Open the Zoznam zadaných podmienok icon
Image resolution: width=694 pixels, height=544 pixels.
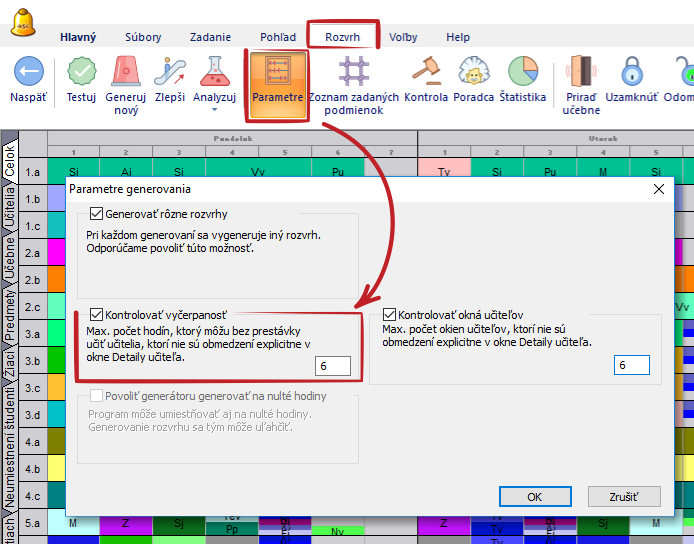tap(353, 72)
